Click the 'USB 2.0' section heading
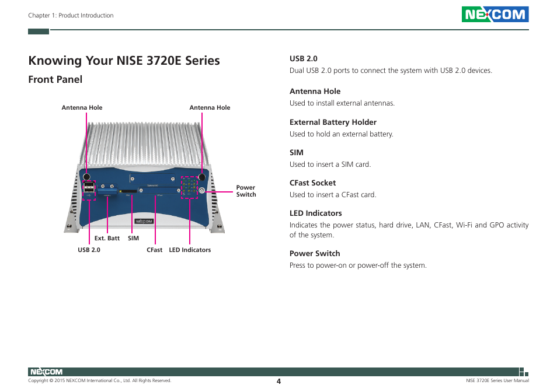Viewport: 557px width, 392px height. click(x=304, y=58)
